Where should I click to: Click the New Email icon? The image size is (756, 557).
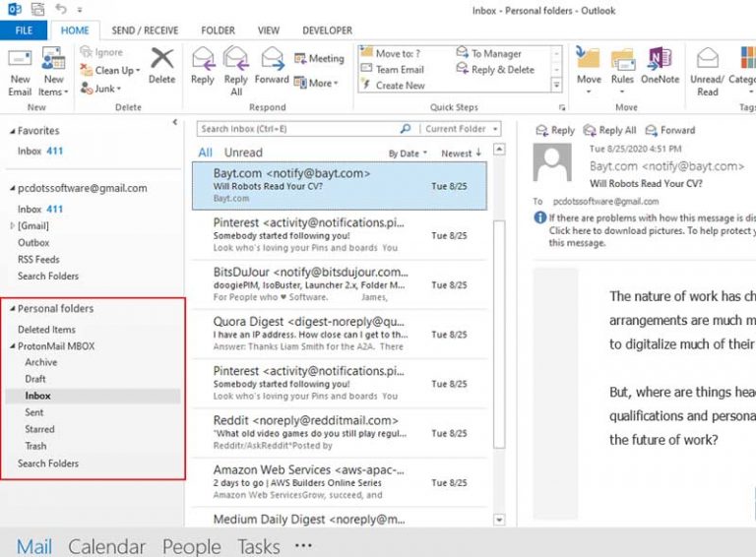click(20, 72)
